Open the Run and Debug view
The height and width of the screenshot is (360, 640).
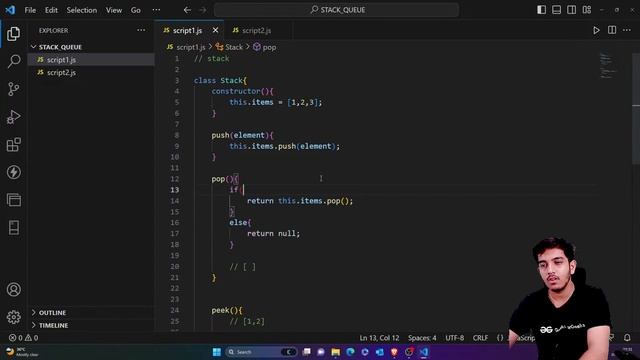click(x=13, y=117)
